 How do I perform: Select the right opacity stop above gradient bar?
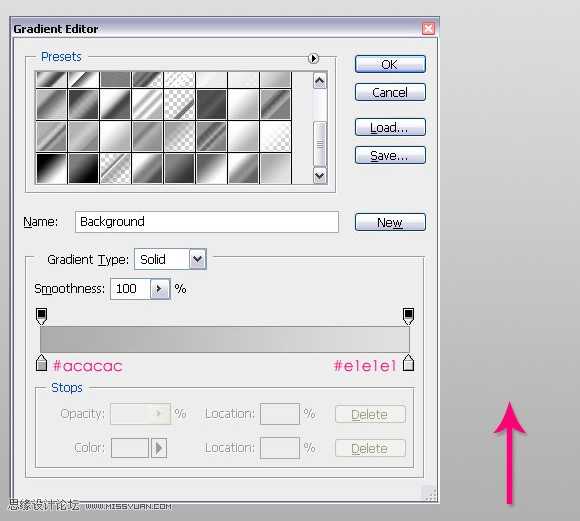coord(408,316)
